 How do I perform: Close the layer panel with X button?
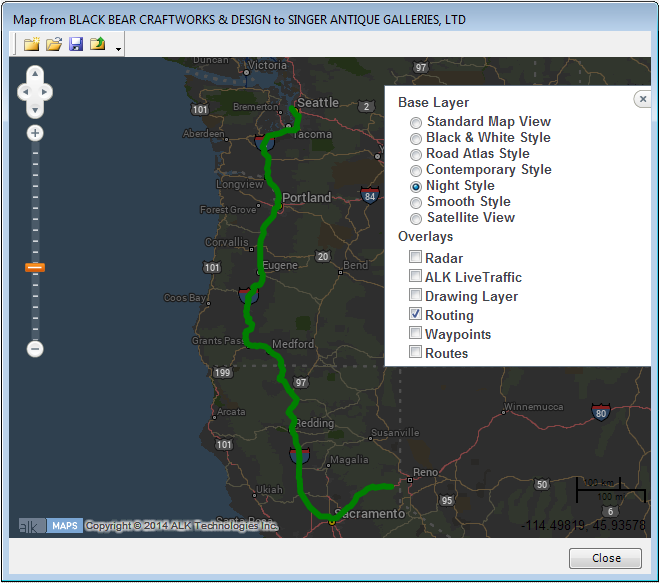click(642, 99)
